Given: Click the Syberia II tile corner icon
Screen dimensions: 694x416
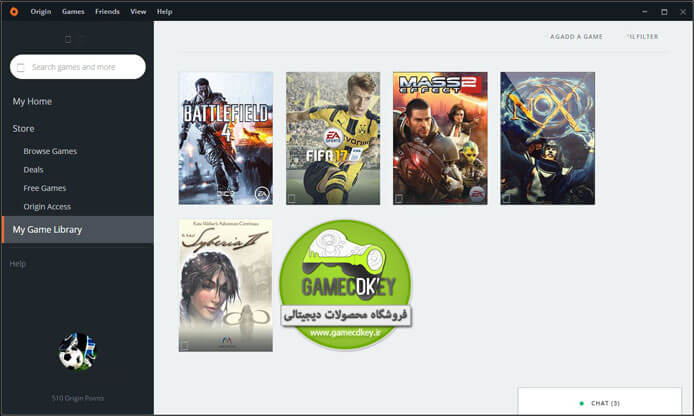Looking at the screenshot, I should (185, 346).
